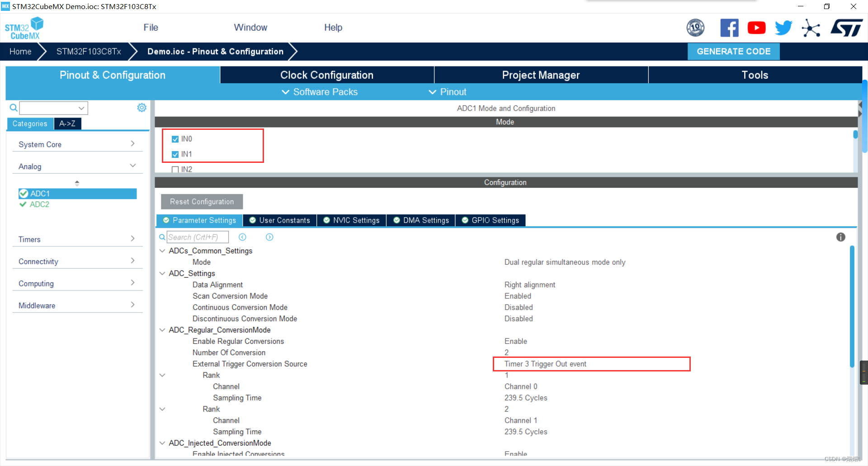The width and height of the screenshot is (868, 466).
Task: Click the peripheral search magnifier icon
Action: [14, 108]
